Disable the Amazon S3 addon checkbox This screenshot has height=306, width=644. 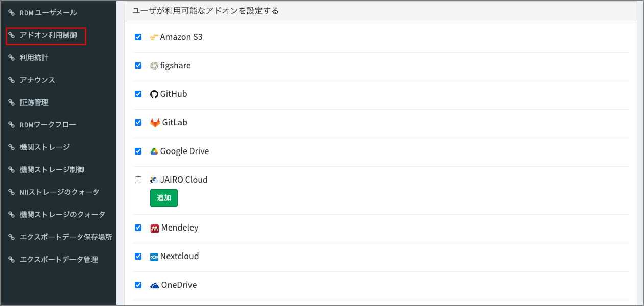138,37
